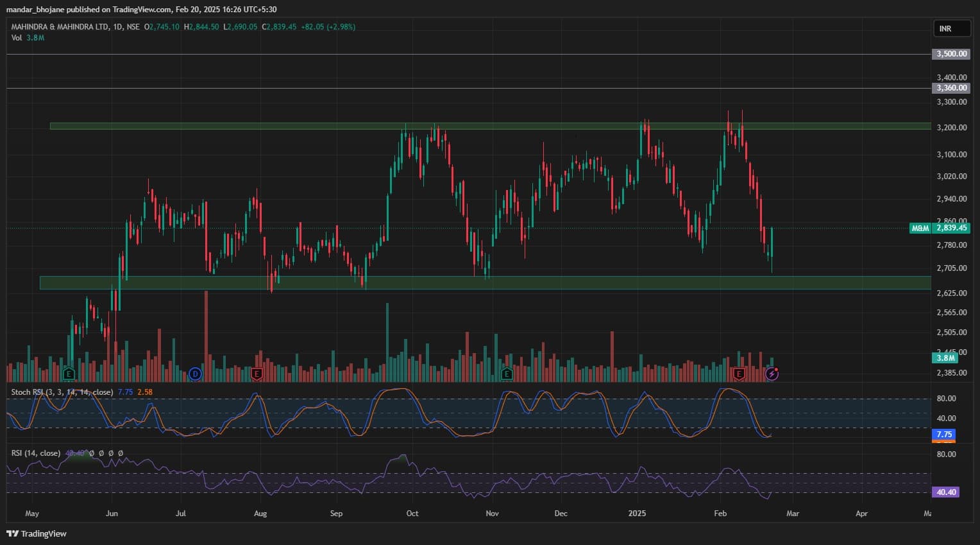Screen dimensions: 980x545
Task: Click the Aug label on the time axis
Action: (260, 514)
